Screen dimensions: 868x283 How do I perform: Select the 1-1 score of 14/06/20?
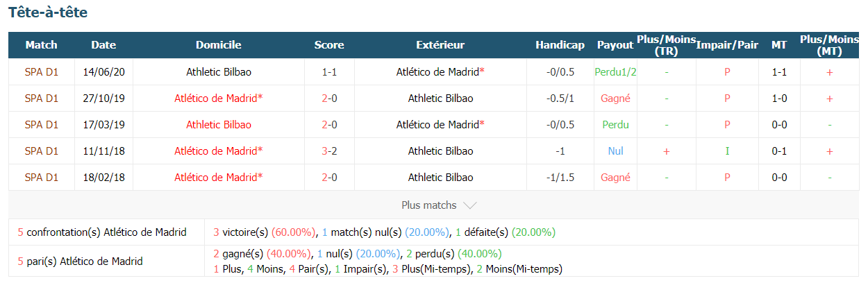pyautogui.click(x=329, y=71)
